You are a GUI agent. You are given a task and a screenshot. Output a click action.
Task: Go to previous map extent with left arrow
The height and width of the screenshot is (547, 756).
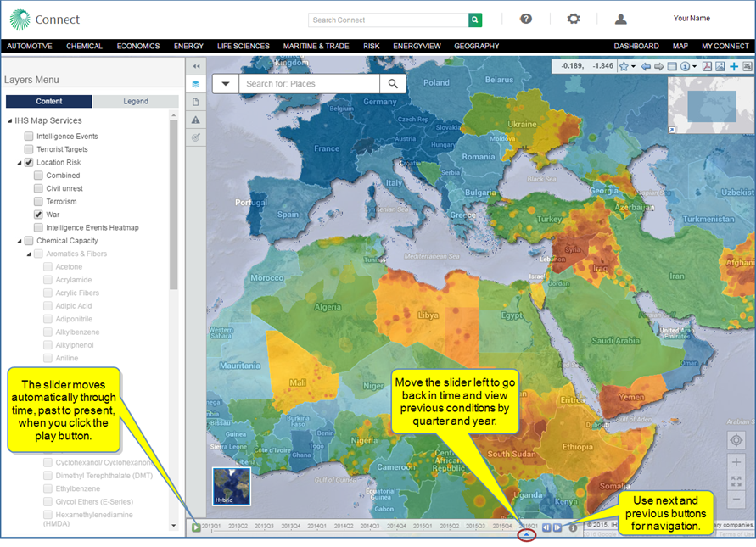point(646,66)
